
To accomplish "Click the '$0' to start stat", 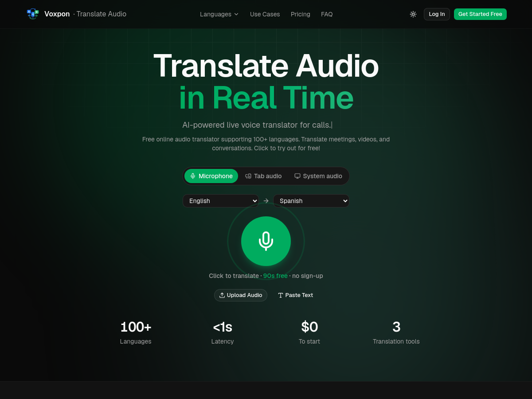I will click(x=309, y=327).
